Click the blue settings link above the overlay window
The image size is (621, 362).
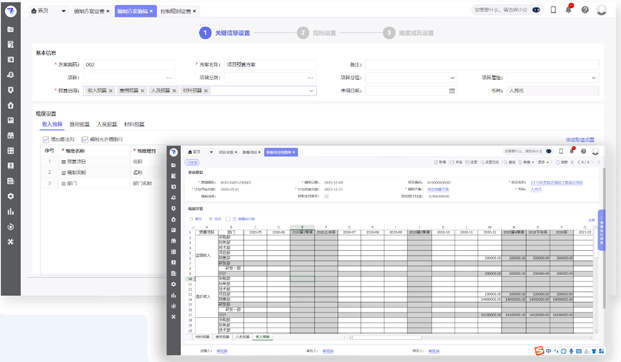pos(580,140)
